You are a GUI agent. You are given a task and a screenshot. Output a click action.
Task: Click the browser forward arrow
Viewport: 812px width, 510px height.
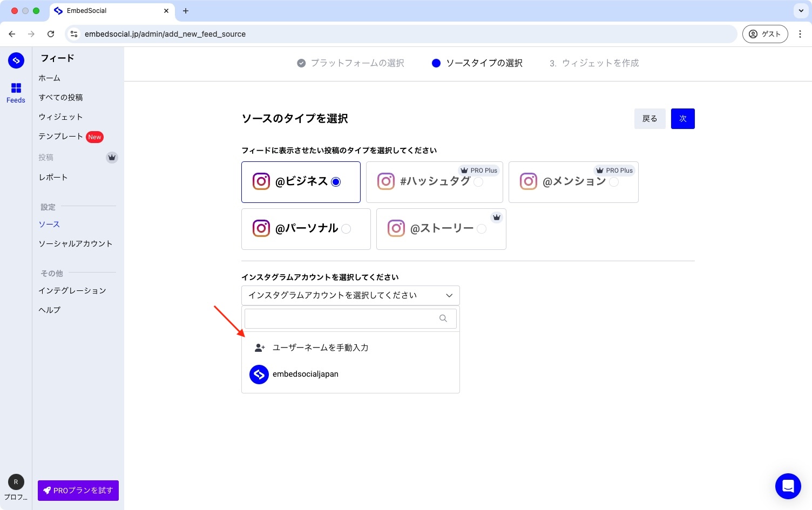[31, 34]
